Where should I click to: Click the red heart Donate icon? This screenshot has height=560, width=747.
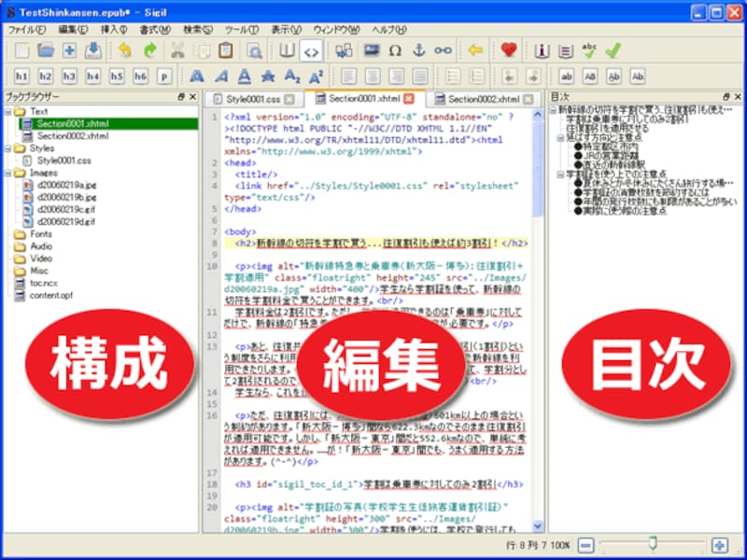[508, 50]
